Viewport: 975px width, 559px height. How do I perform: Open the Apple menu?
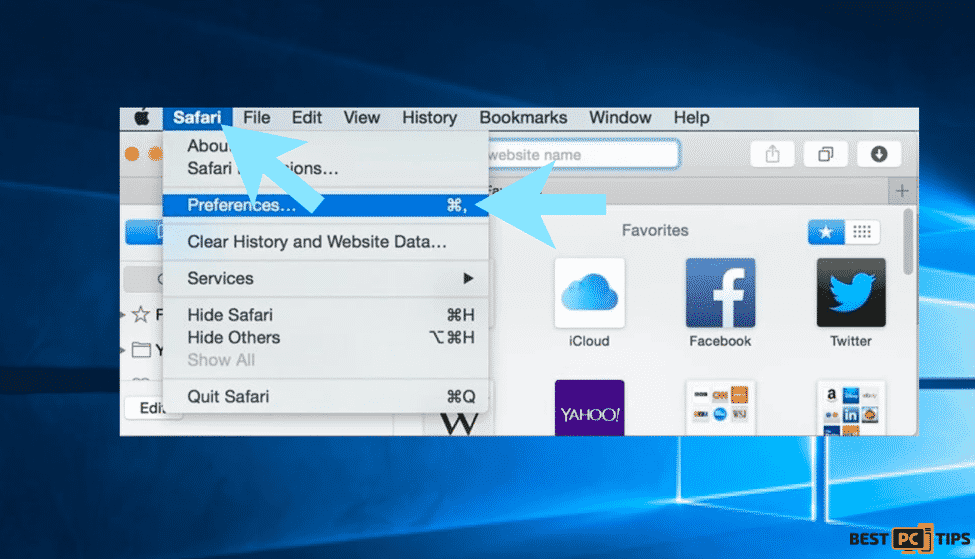pos(142,118)
